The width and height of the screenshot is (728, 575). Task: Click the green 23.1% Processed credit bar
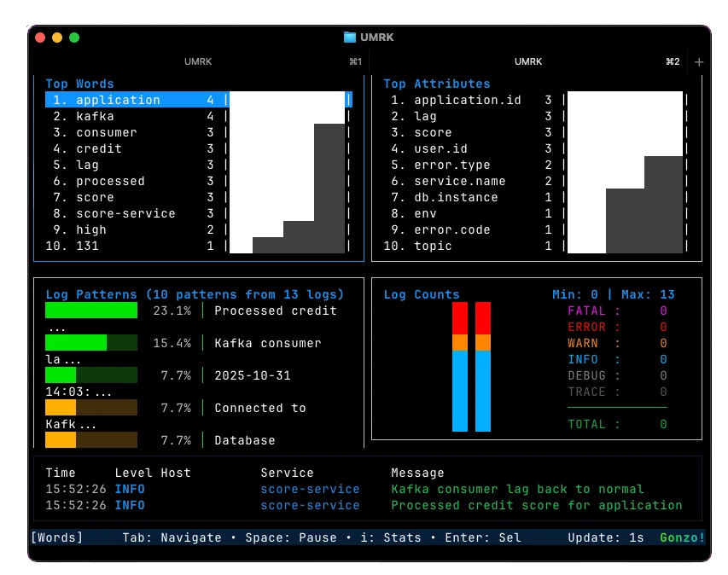[x=91, y=311]
